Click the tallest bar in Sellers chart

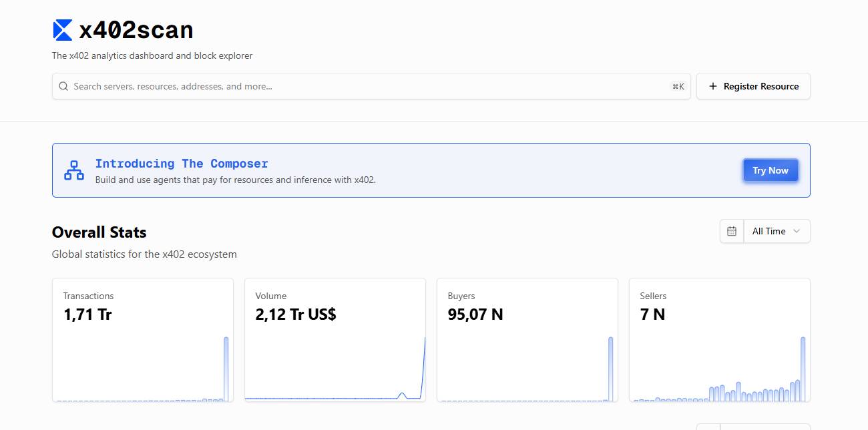(803, 369)
